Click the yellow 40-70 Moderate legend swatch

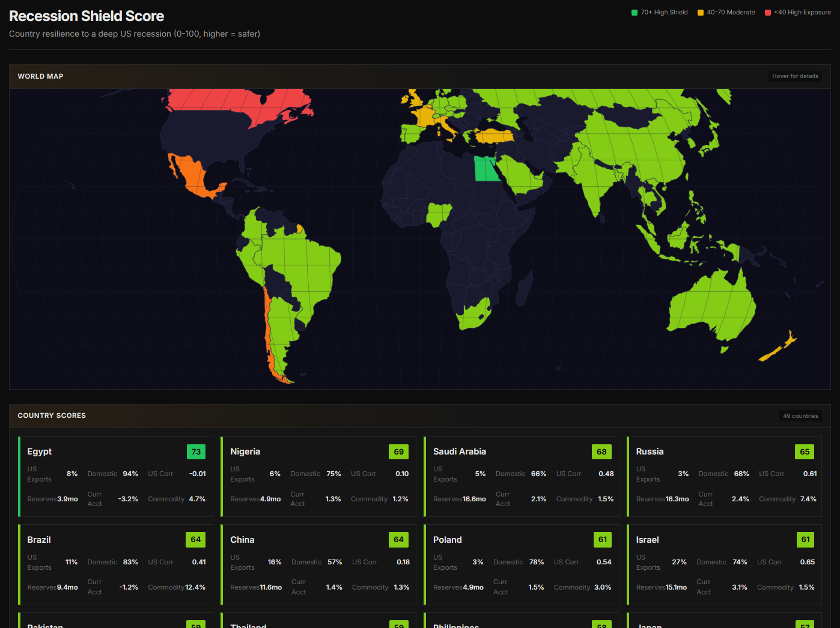[701, 13]
